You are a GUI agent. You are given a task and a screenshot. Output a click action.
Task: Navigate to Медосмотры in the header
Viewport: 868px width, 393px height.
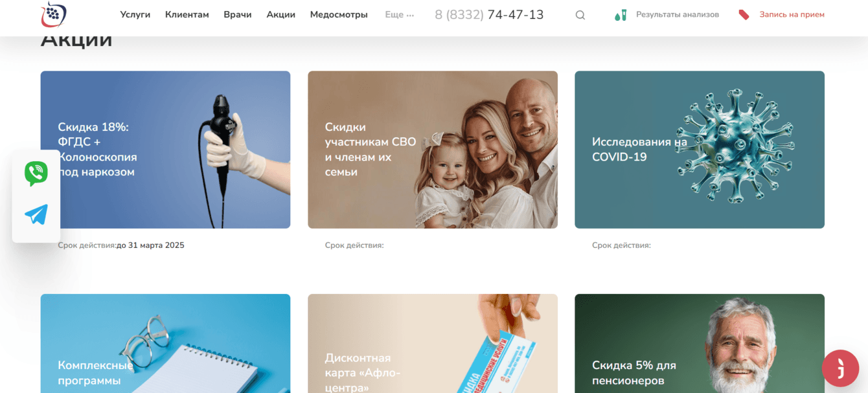(339, 14)
